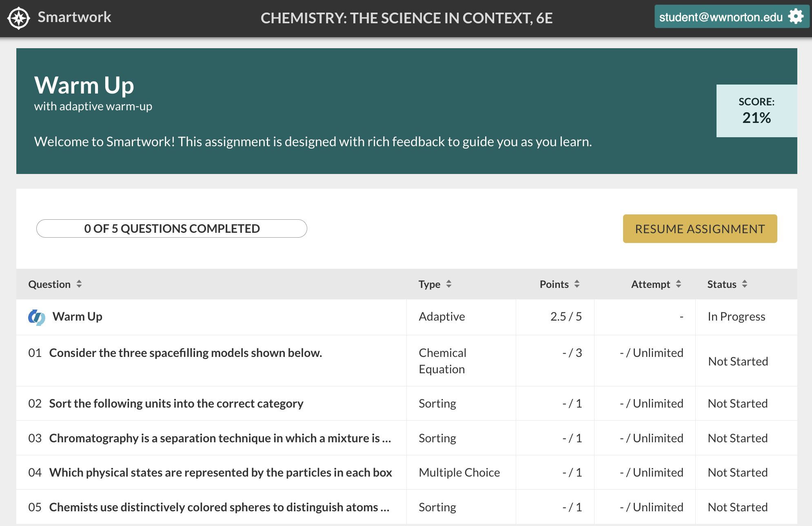Screen dimensions: 812x526
Task: Open the adaptive Warm Up row
Action: 78,316
